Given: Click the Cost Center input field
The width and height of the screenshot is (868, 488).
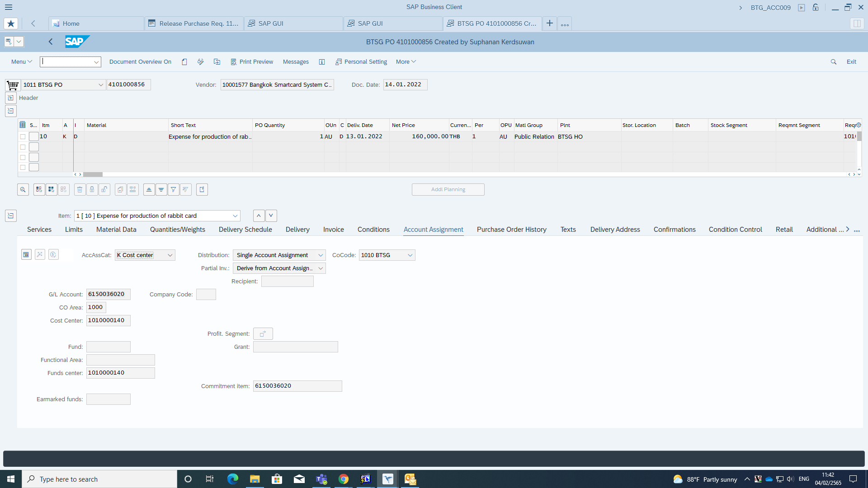Looking at the screenshot, I should tap(108, 320).
